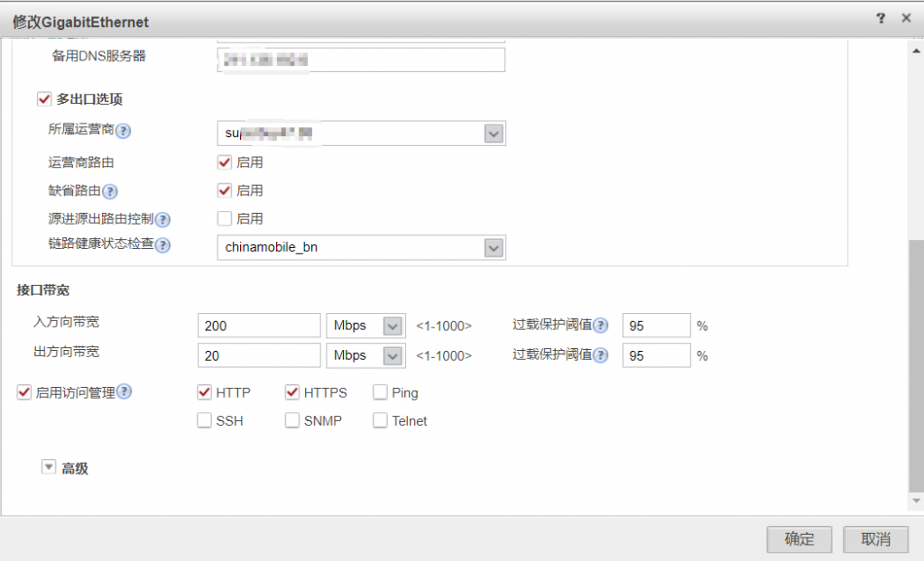
Task: Click help icon beside 启用访问管理
Action: (125, 392)
